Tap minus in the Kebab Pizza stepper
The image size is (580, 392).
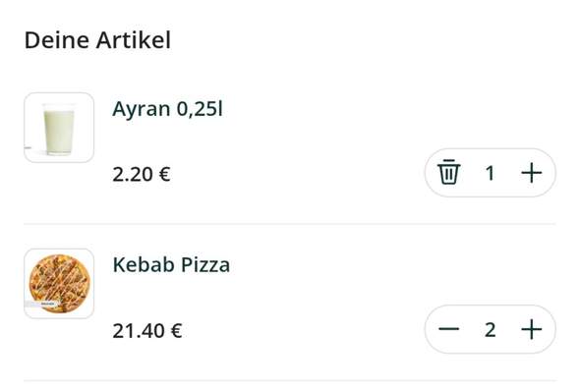click(448, 329)
